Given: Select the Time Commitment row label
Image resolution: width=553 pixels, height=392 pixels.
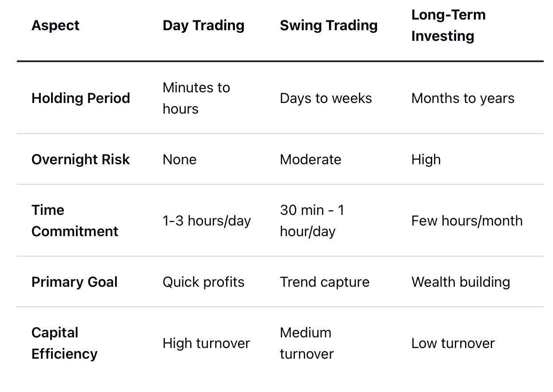Looking at the screenshot, I should pos(75,221).
